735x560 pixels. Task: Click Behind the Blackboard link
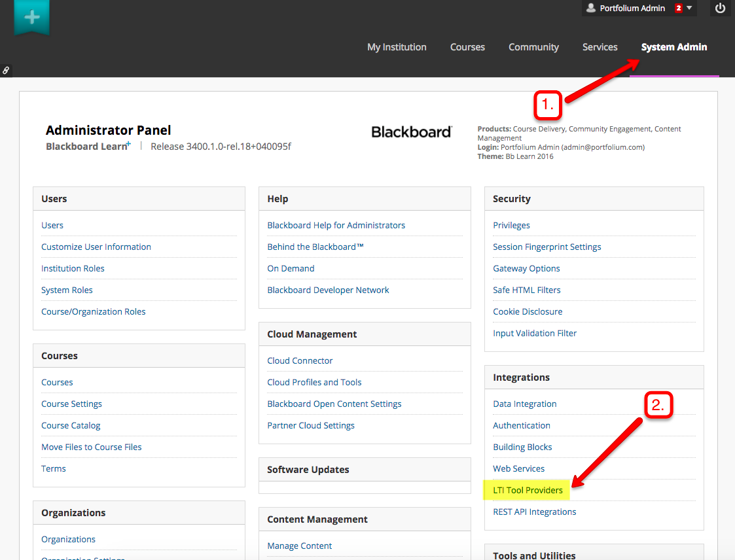coord(315,247)
